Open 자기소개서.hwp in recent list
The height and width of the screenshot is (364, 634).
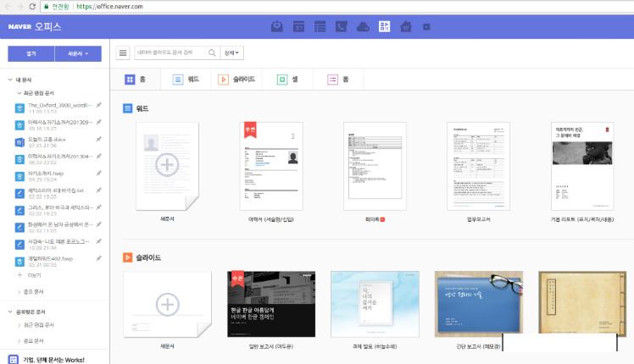46,174
